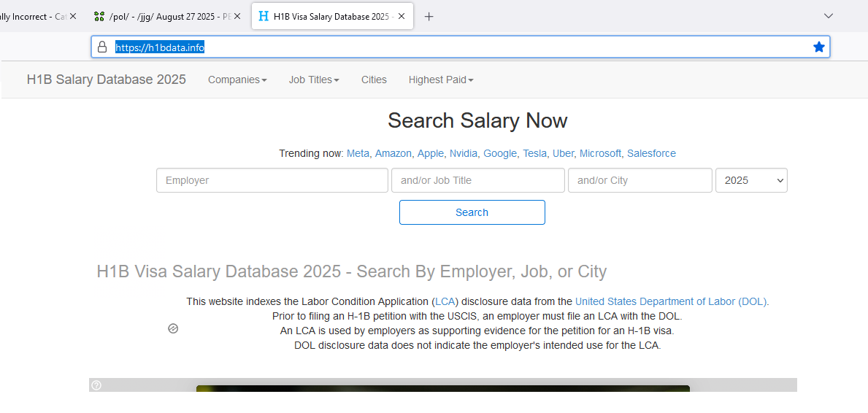Click the Salesforce trending link
The image size is (868, 413).
pyautogui.click(x=652, y=153)
